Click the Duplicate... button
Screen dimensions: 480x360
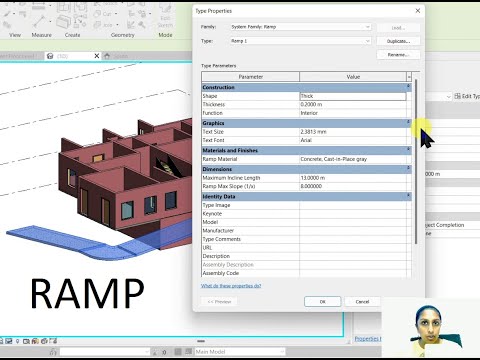coord(398,41)
